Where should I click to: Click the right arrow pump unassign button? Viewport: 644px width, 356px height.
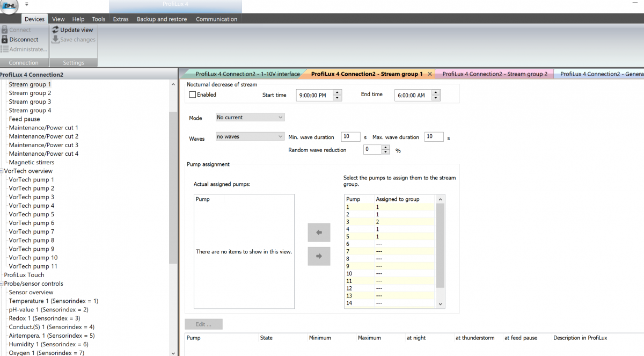[319, 256]
